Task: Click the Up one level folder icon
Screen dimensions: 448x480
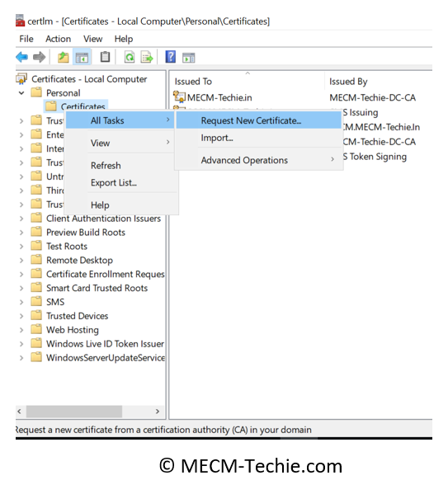Action: click(x=63, y=57)
